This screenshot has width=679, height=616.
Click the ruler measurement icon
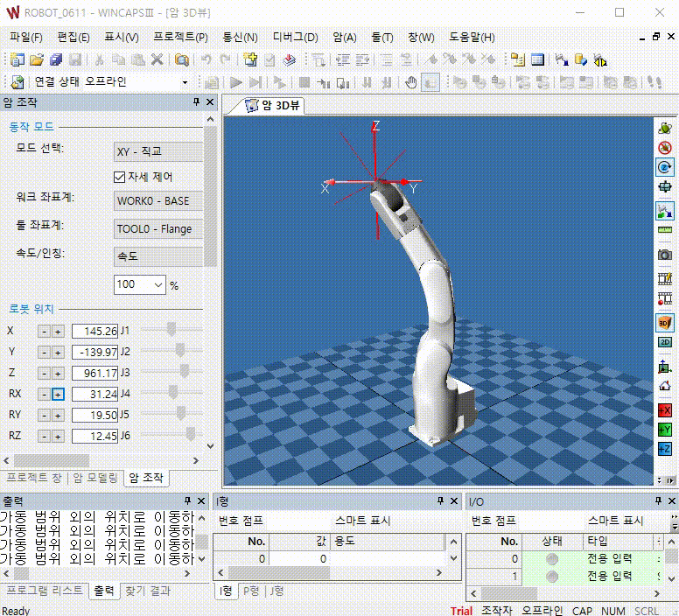[665, 230]
